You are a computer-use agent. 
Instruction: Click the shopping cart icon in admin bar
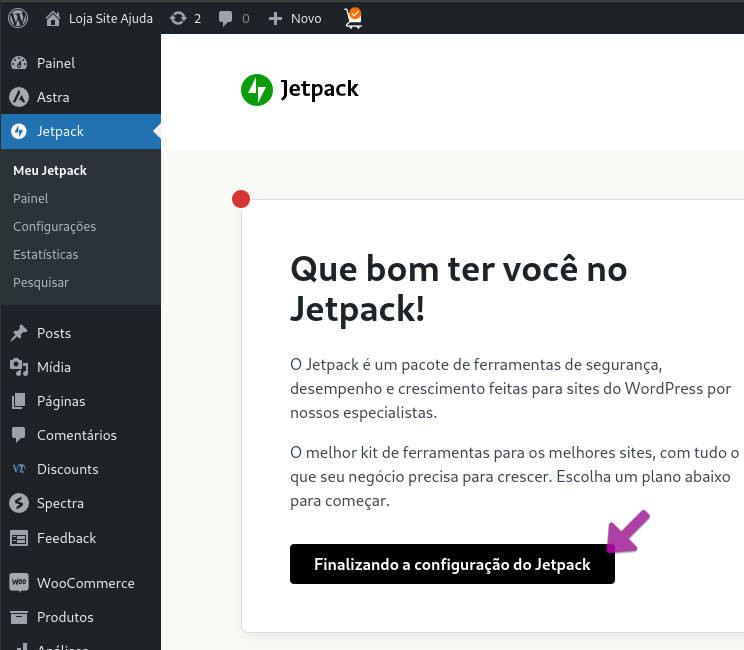pyautogui.click(x=353, y=19)
